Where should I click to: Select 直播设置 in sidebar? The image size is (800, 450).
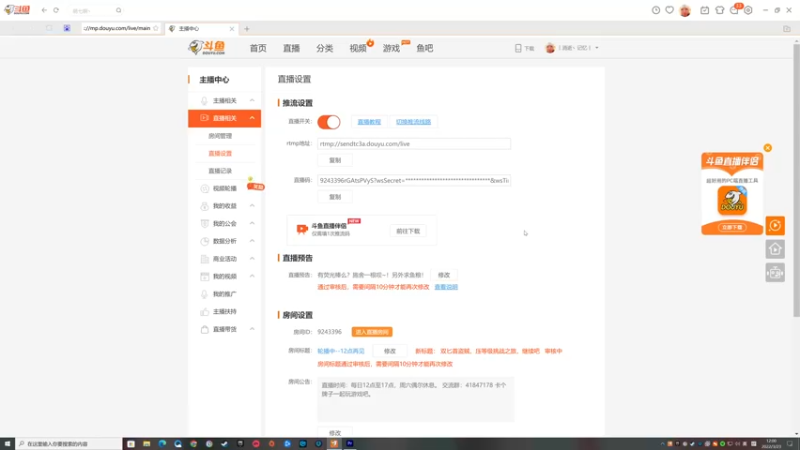click(220, 154)
